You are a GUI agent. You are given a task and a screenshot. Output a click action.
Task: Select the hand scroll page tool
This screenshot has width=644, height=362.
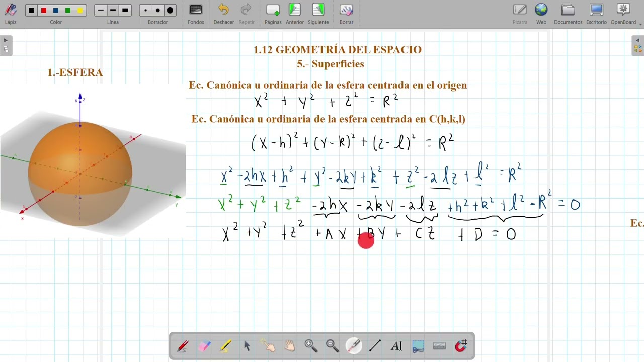(290, 346)
